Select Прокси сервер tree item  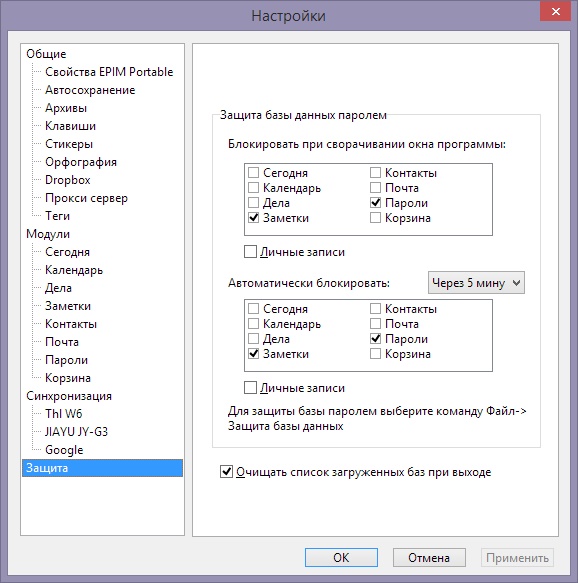coord(86,198)
